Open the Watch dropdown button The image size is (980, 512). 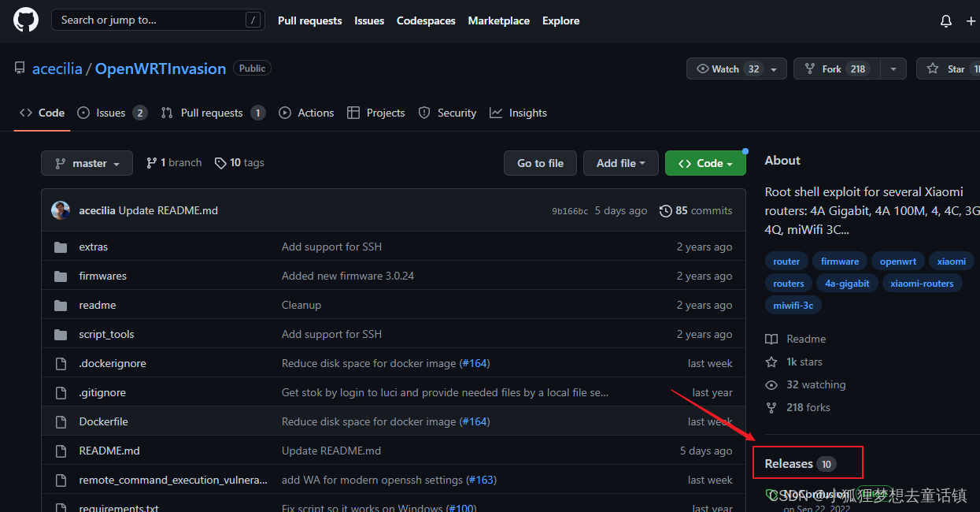(x=736, y=69)
